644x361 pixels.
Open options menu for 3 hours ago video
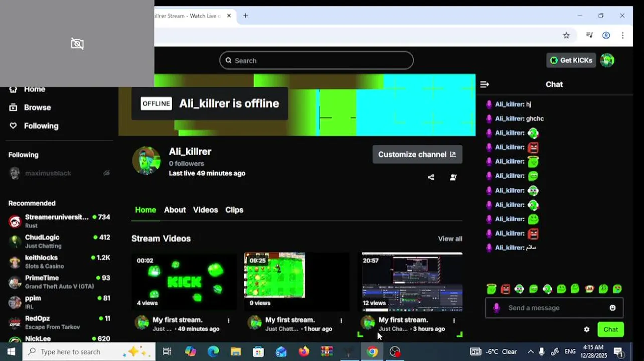[454, 320]
